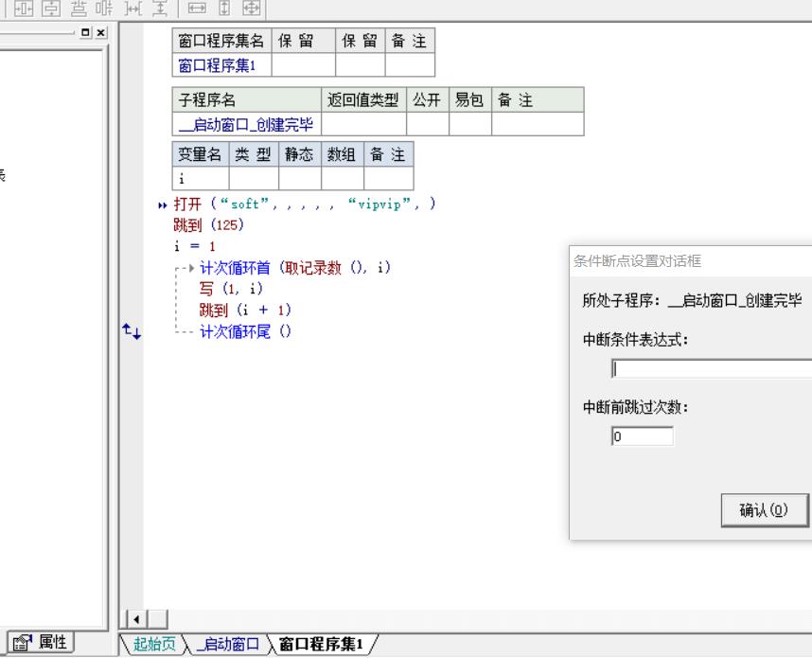This screenshot has width=812, height=658.
Task: Click the equal vertical spacing toolbar icon
Action: tap(160, 8)
